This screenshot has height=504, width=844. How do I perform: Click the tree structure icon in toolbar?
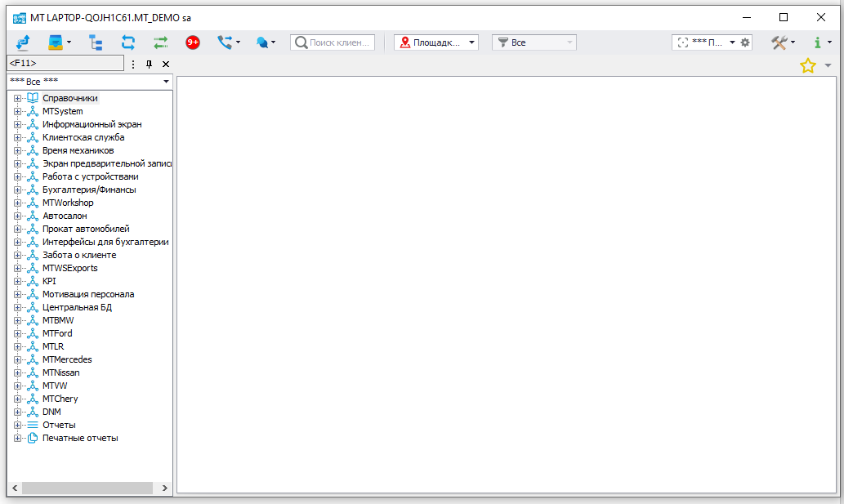[96, 42]
